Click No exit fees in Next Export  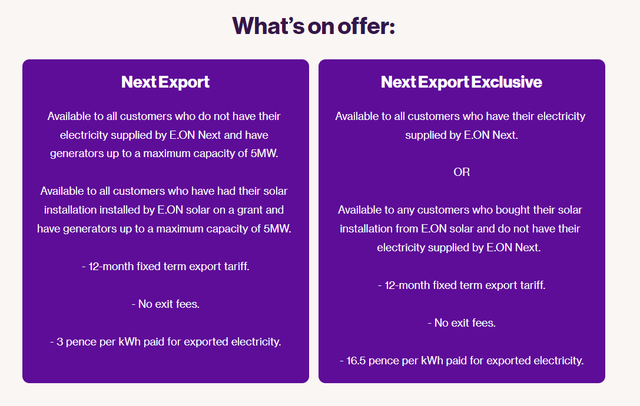pos(165,304)
